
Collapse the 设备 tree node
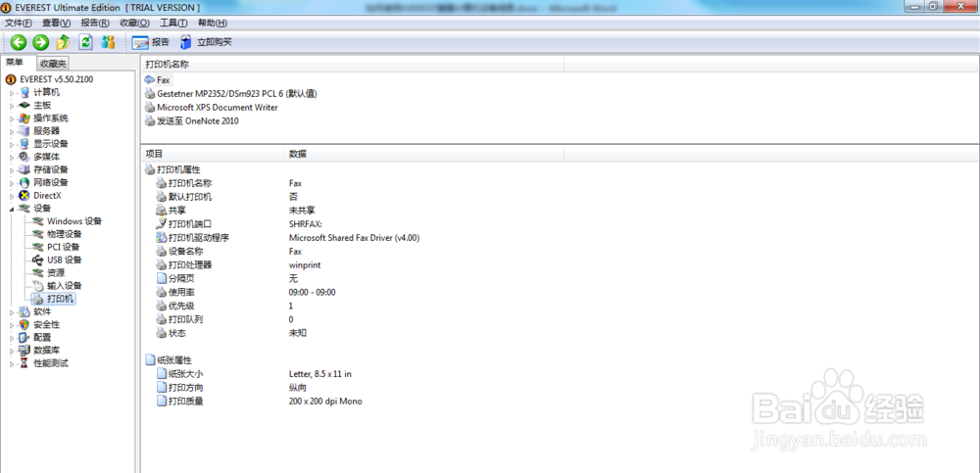[11, 209]
